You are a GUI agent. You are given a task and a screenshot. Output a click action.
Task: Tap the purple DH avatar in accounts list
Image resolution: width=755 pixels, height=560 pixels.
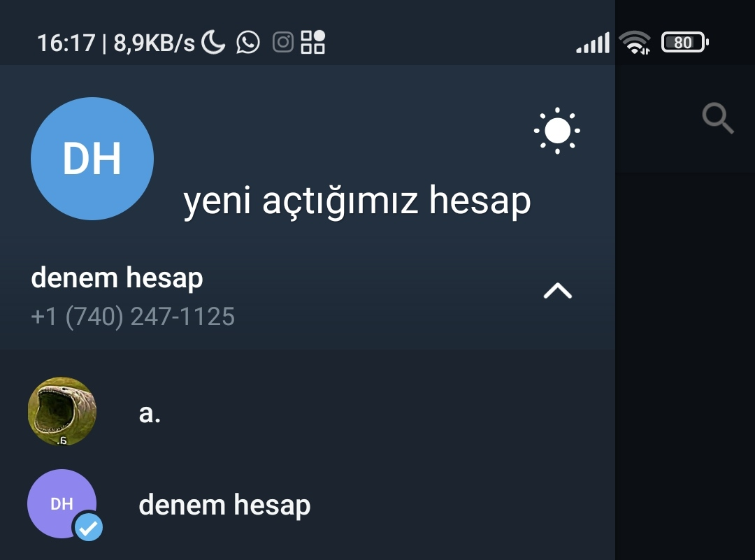[62, 503]
